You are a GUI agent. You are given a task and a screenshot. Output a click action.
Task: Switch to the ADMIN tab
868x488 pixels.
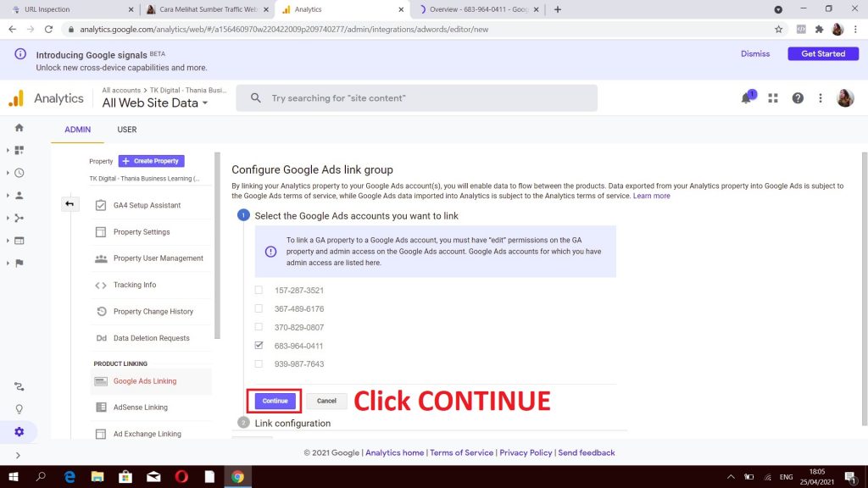coord(77,130)
